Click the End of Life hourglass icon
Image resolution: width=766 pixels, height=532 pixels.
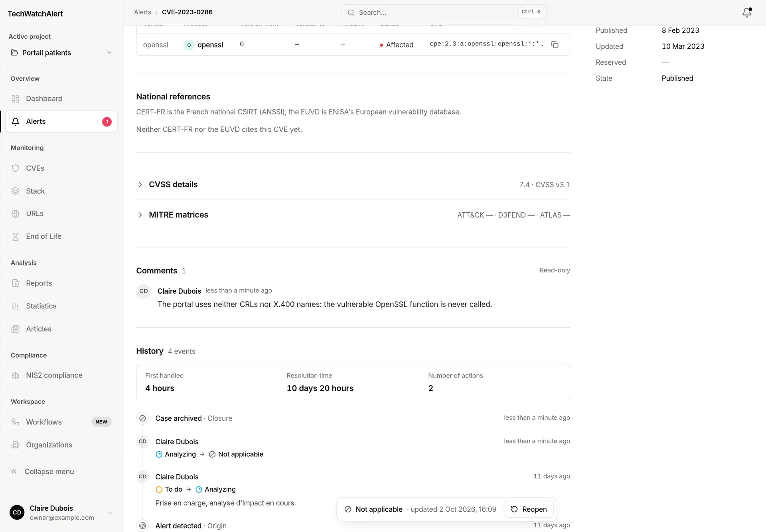click(16, 237)
